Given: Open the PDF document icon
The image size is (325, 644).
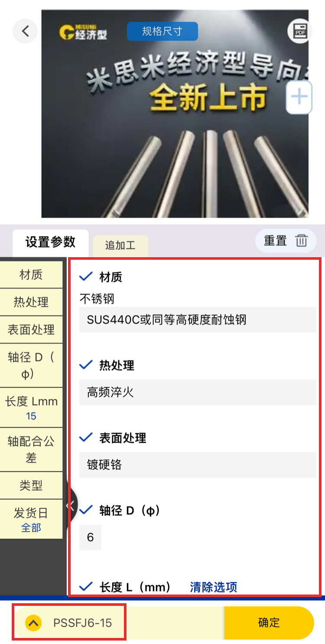Looking at the screenshot, I should tap(300, 31).
